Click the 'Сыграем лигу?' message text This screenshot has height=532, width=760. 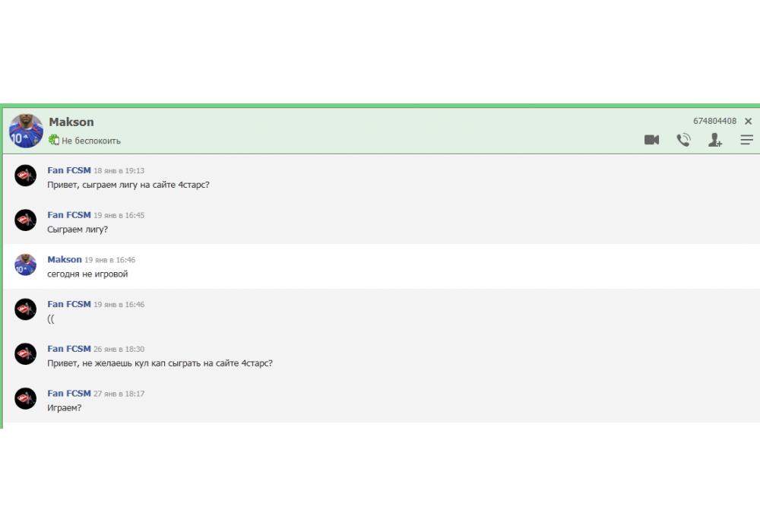click(x=78, y=230)
